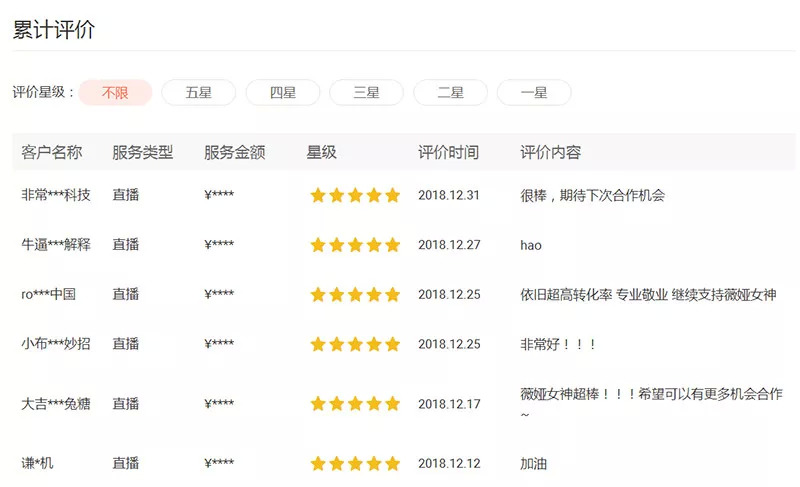Click review text hao
The width and height of the screenshot is (800, 487).
(x=531, y=245)
